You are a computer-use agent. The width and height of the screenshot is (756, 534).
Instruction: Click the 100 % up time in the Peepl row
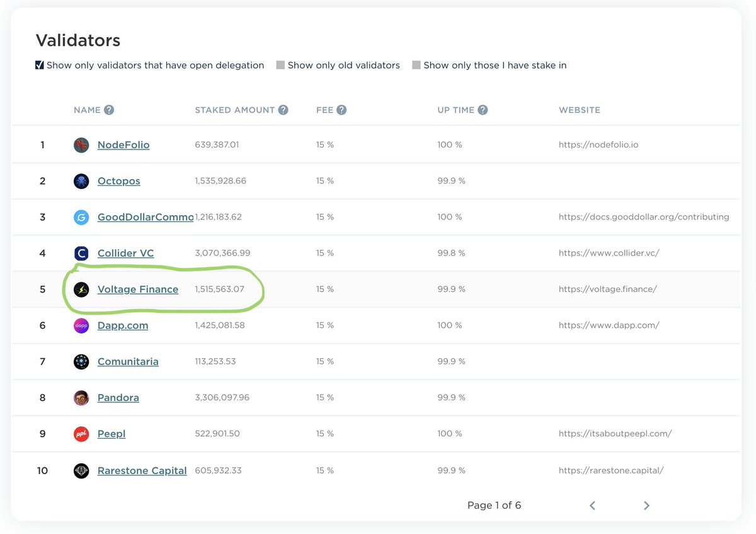tap(450, 434)
